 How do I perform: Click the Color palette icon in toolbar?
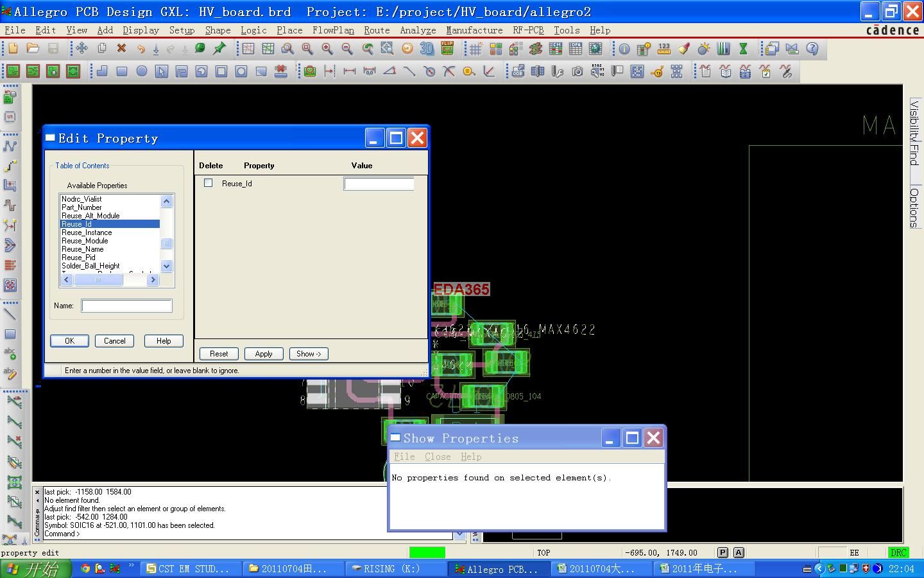495,48
